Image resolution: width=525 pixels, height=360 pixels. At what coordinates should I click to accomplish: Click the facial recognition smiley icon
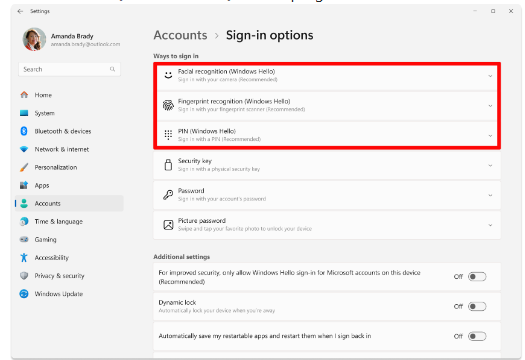[x=168, y=75]
